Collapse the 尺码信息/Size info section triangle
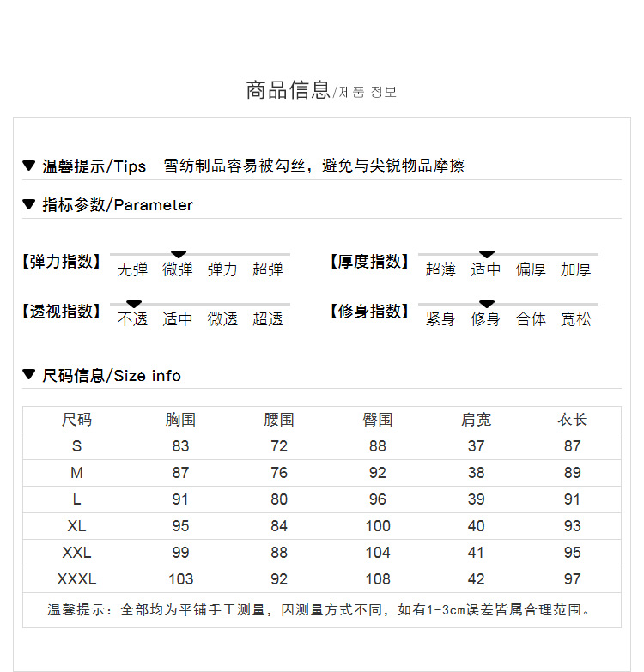This screenshot has height=672, width=644. pos(29,375)
